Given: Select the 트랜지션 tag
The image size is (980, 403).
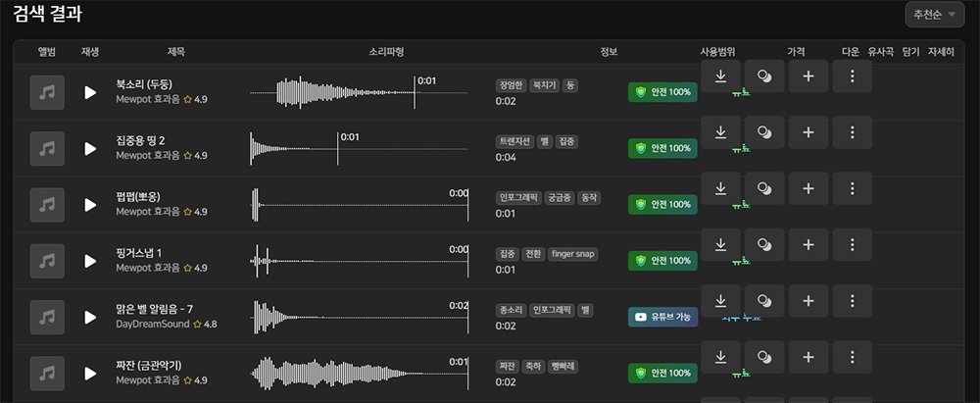Looking at the screenshot, I should (514, 142).
